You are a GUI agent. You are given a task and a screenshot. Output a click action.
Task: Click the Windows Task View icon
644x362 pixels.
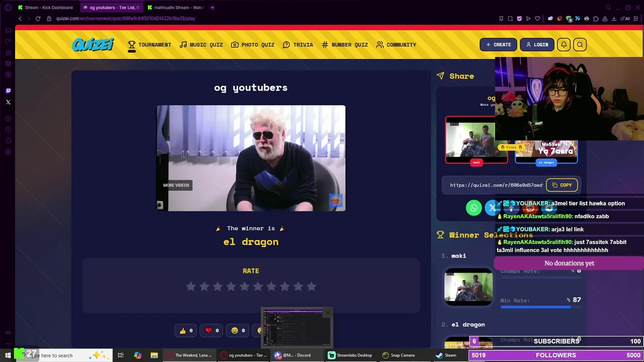pyautogui.click(x=121, y=355)
